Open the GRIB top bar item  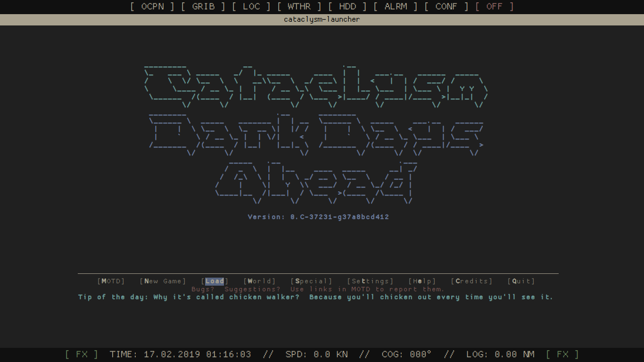203,7
